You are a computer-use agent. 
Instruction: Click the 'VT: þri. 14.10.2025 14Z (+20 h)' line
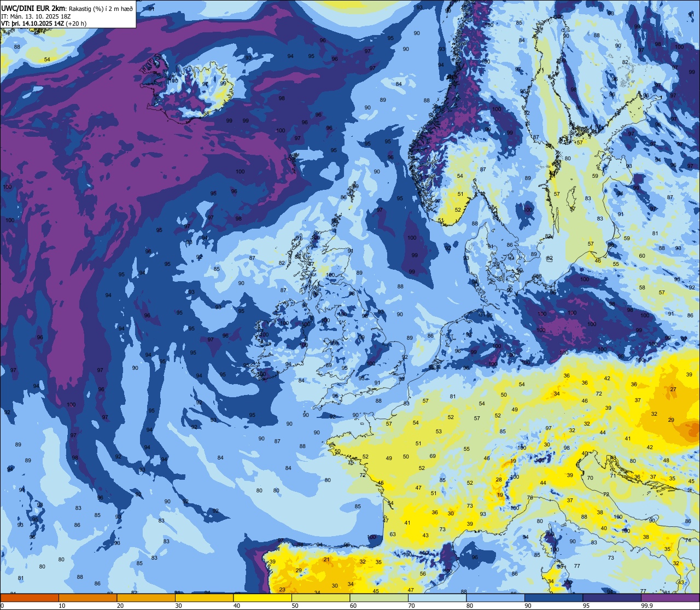[44, 23]
